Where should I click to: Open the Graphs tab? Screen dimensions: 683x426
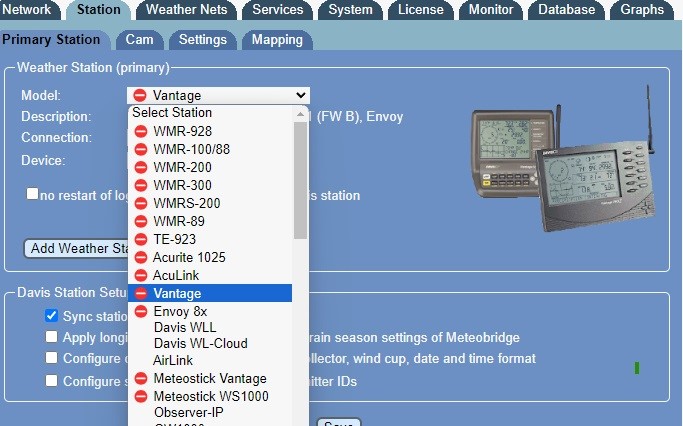point(642,10)
